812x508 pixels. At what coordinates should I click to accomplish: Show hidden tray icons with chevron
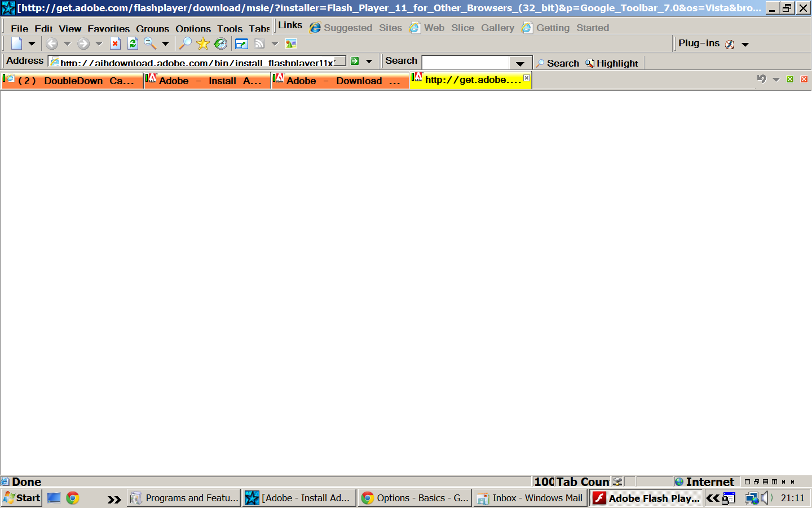[713, 498]
